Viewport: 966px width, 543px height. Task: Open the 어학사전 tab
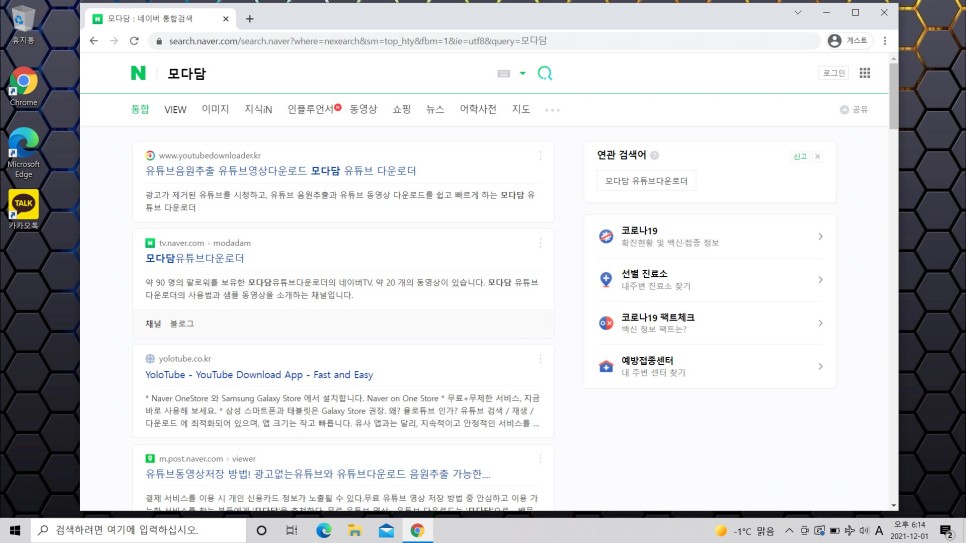(478, 109)
